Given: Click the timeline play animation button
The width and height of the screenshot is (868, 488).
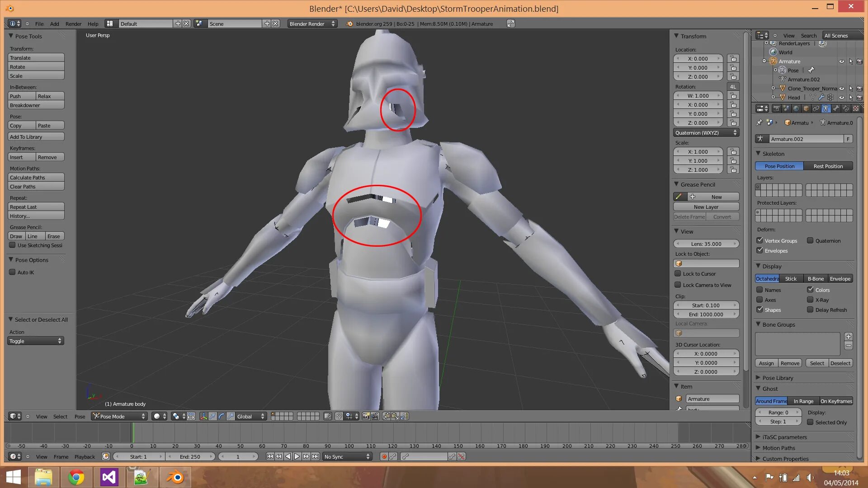Looking at the screenshot, I should (x=297, y=456).
